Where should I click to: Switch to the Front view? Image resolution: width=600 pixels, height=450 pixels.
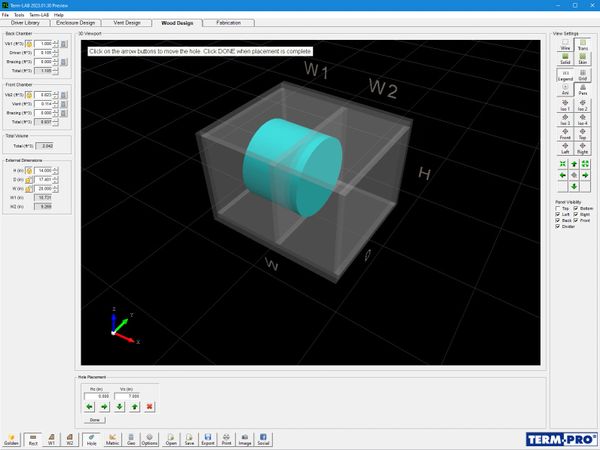tap(565, 134)
